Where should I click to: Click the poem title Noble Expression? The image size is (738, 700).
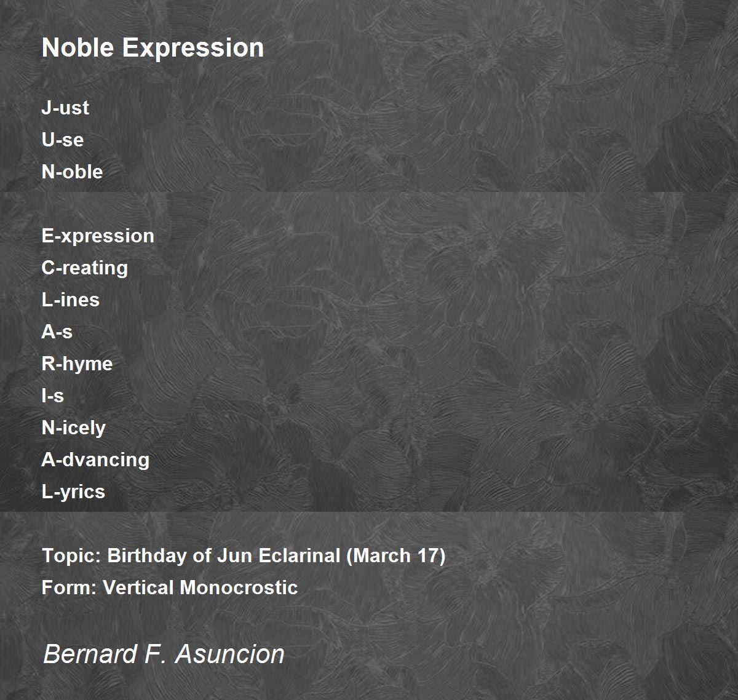153,47
